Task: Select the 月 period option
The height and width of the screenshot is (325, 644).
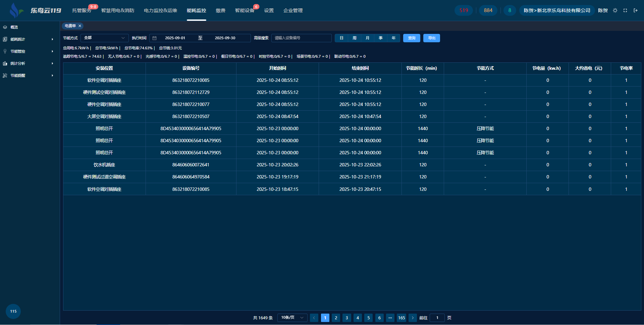Action: pyautogui.click(x=368, y=38)
